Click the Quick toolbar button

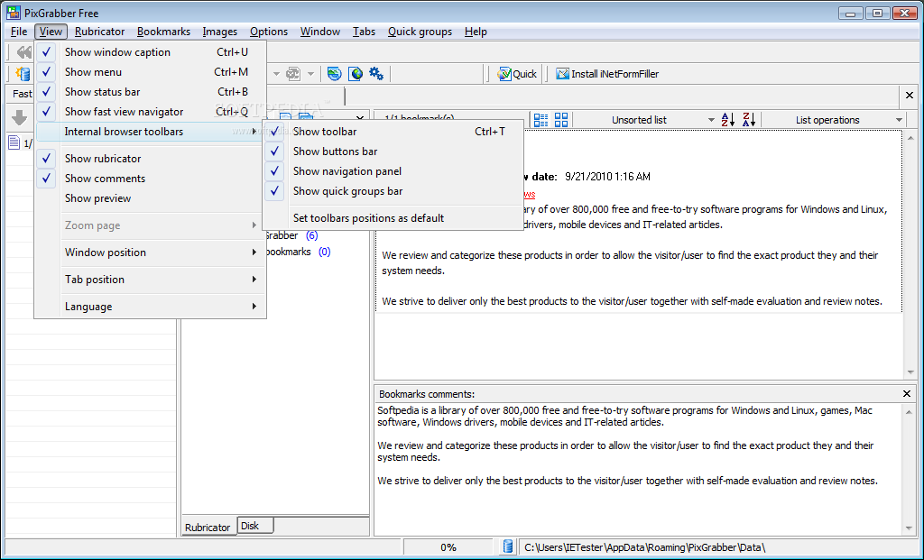pos(517,74)
